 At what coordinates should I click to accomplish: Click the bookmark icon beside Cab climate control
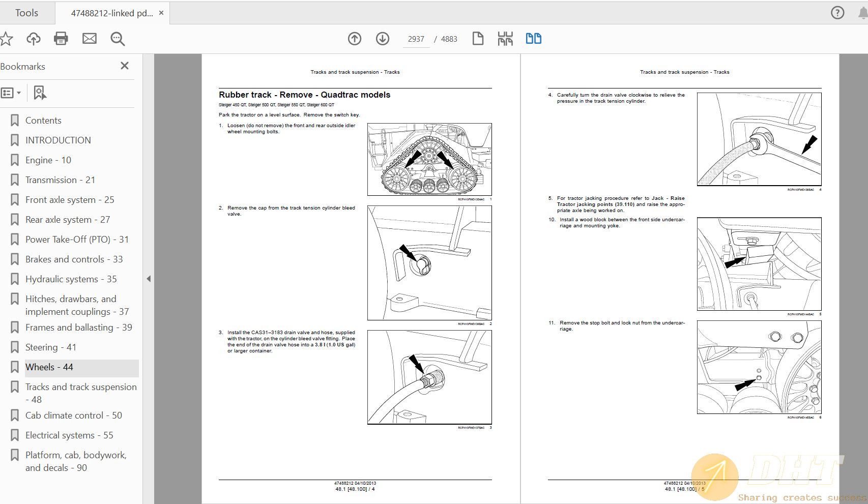15,416
